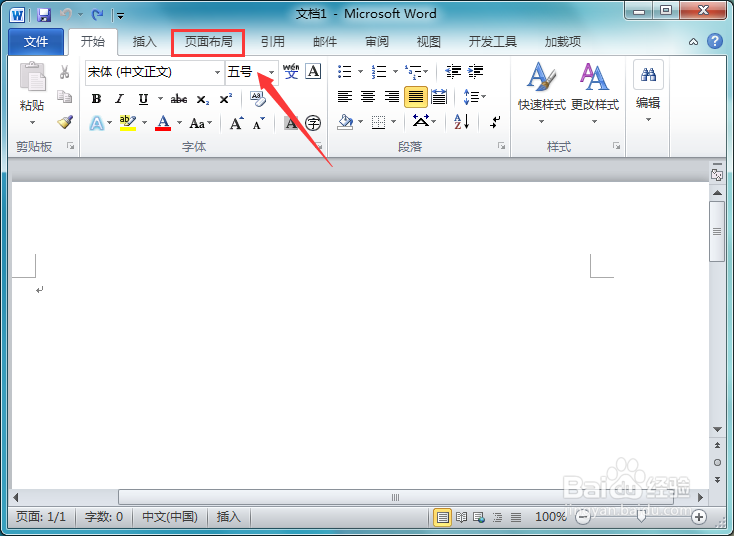Decrease paragraph indent

coord(453,71)
